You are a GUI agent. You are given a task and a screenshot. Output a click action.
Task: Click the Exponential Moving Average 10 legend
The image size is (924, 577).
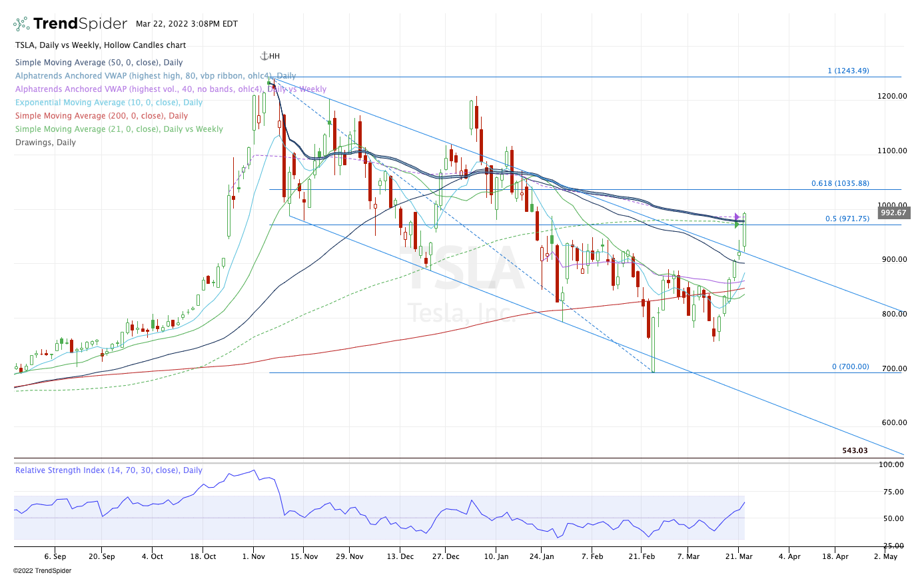click(109, 103)
